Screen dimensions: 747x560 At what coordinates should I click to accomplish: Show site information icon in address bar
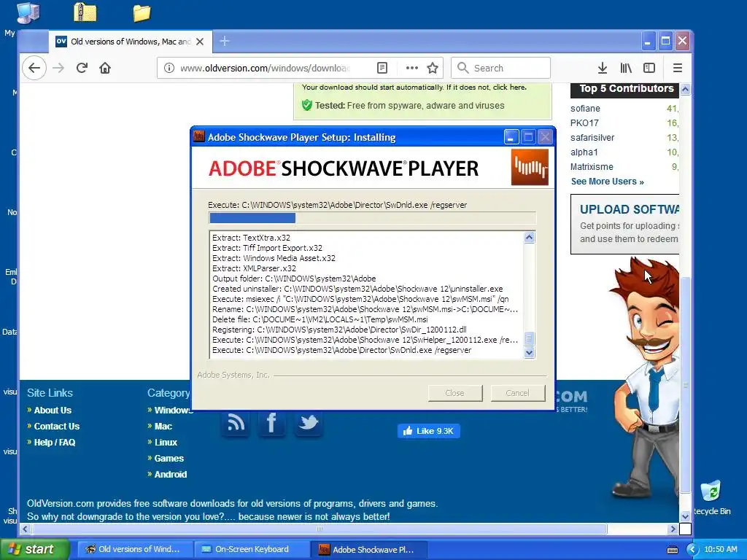(x=169, y=68)
